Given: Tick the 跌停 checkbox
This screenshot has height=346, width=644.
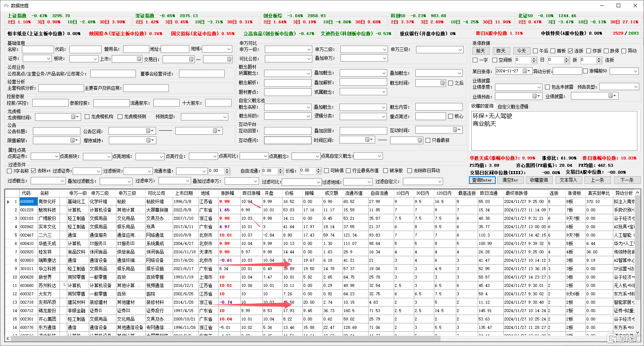Looking at the screenshot, I should [606, 51].
